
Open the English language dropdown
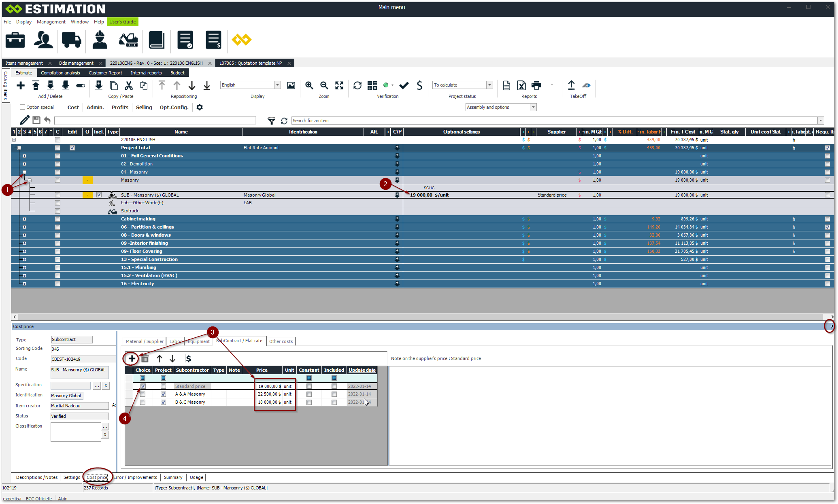point(277,85)
